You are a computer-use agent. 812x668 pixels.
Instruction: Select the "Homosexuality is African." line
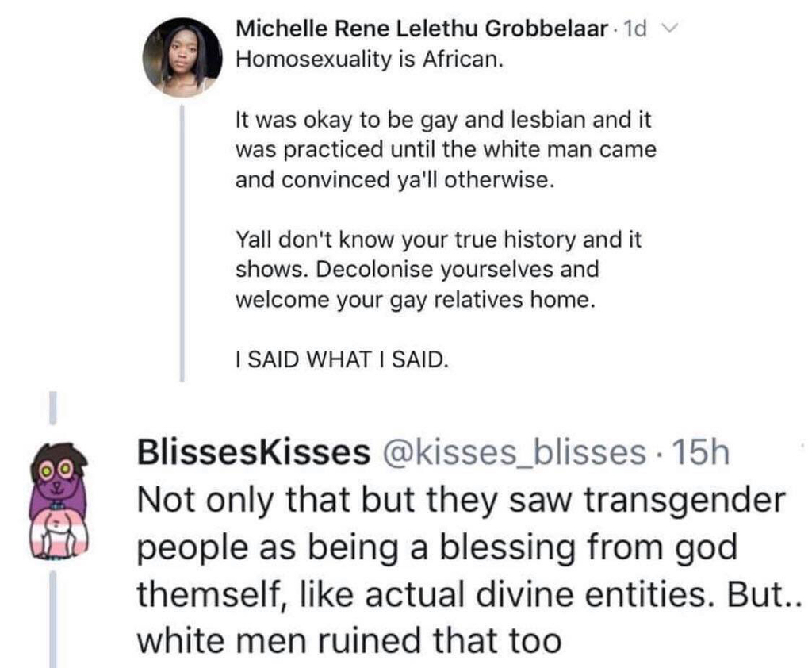369,60
